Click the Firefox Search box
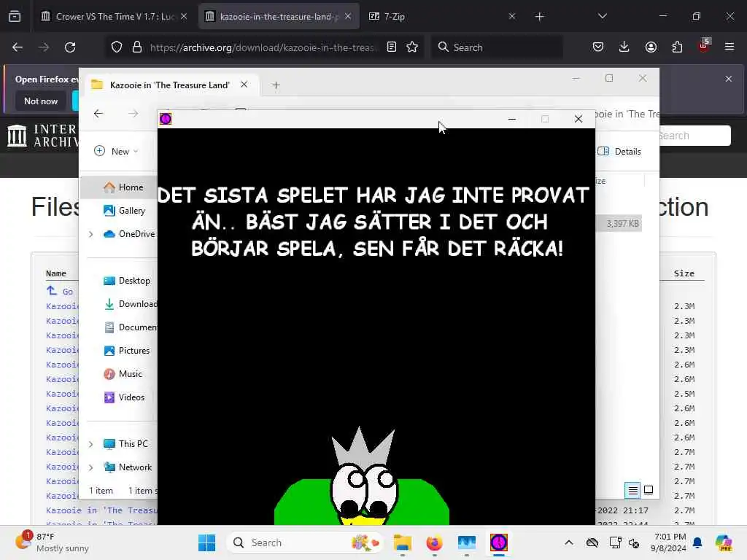This screenshot has height=560, width=747. coord(497,47)
